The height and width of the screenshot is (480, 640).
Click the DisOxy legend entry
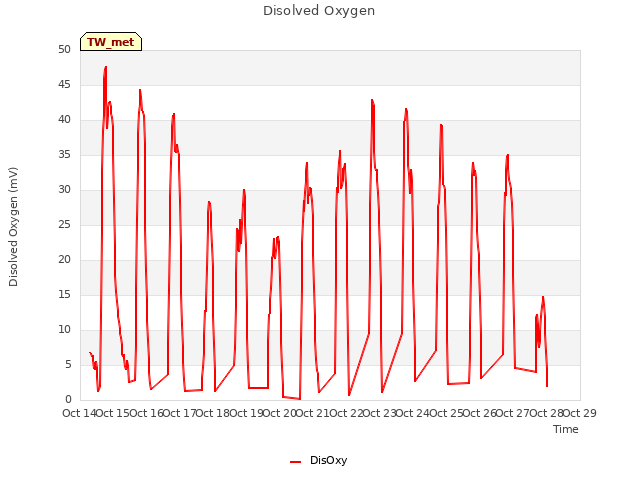(x=318, y=460)
